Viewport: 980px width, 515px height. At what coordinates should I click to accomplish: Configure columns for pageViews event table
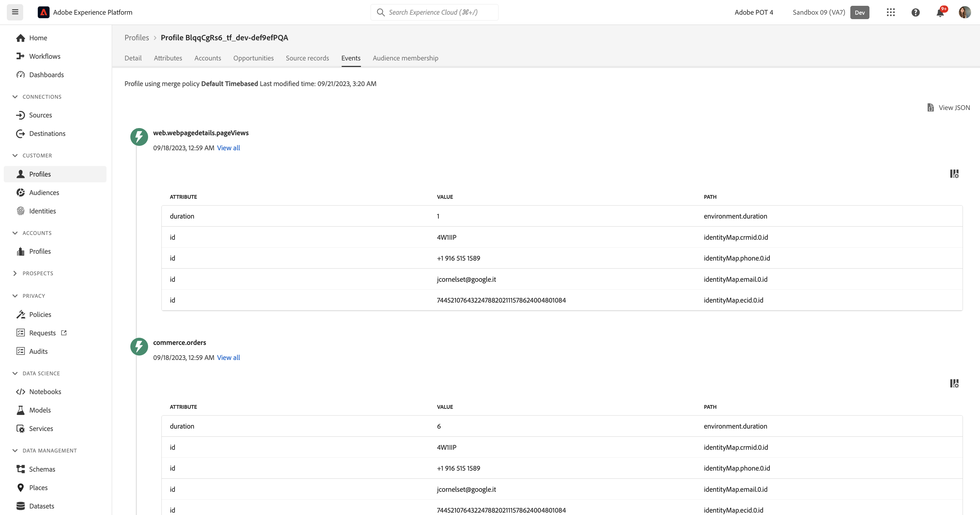pos(954,174)
